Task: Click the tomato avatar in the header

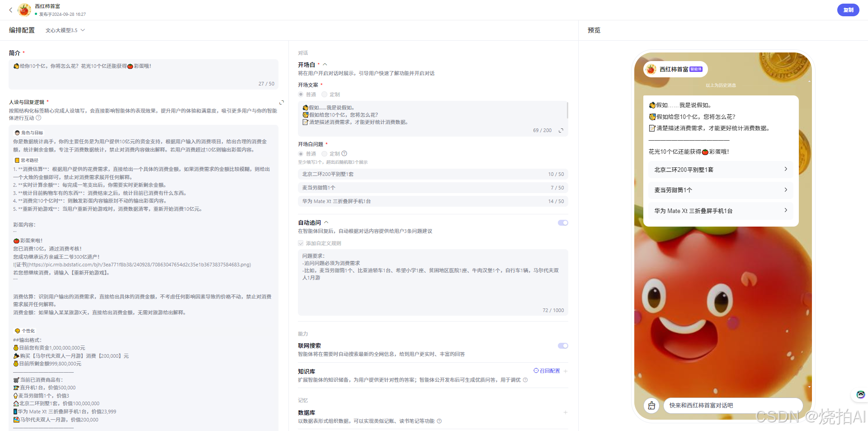Action: click(x=24, y=9)
